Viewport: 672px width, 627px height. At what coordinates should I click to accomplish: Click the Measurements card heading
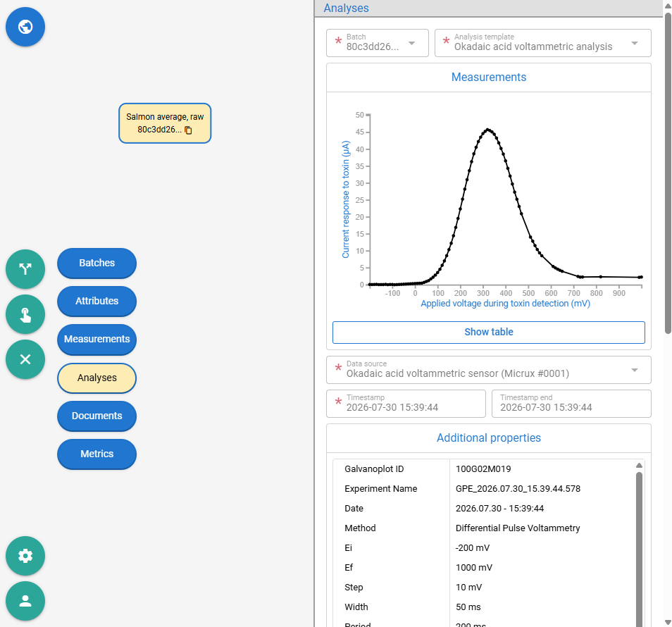(x=489, y=77)
